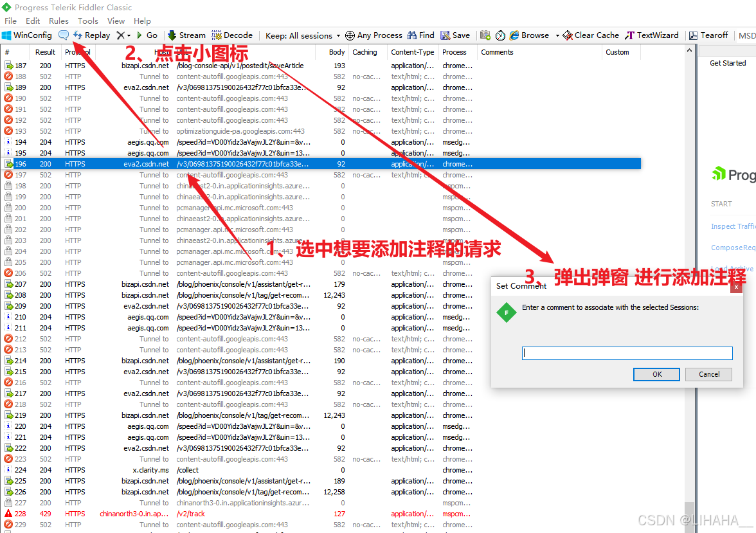Select session 193 optimizationguide-pa row
The width and height of the screenshot is (756, 533).
click(322, 131)
